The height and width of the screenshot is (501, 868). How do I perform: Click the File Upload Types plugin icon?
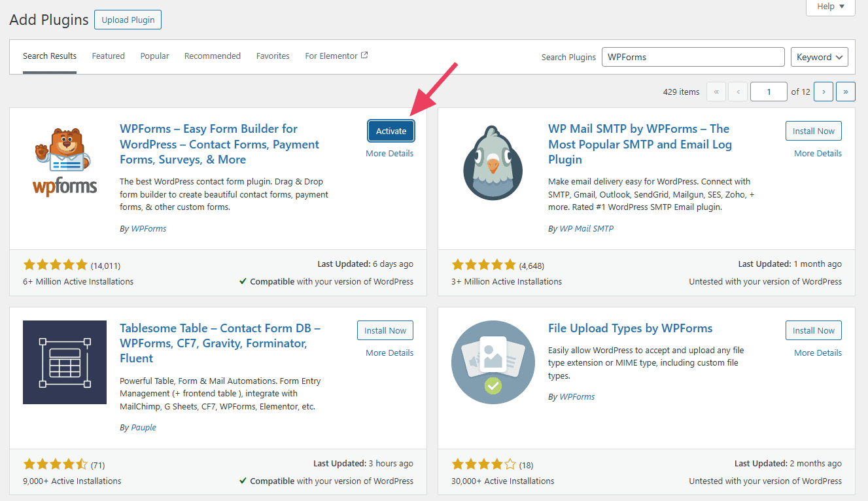(493, 362)
